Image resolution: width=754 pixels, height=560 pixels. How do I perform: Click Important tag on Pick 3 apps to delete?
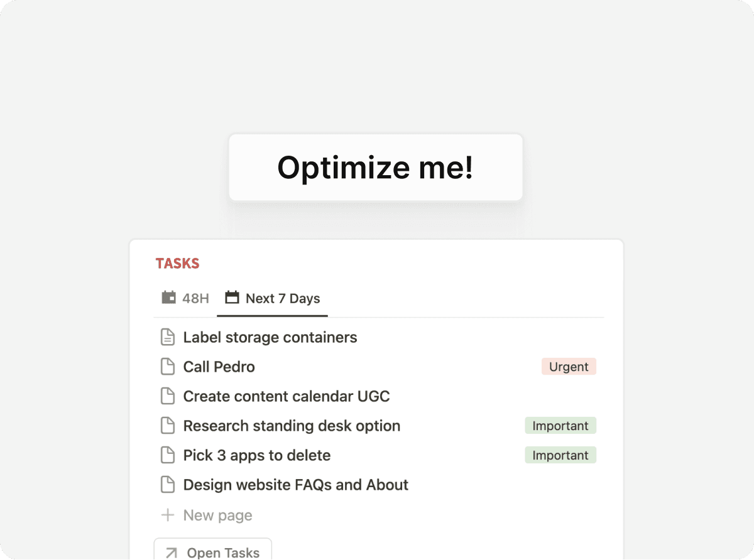(x=560, y=455)
